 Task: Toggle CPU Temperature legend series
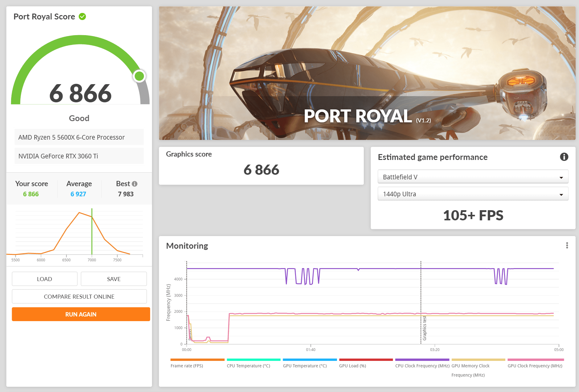(x=248, y=366)
